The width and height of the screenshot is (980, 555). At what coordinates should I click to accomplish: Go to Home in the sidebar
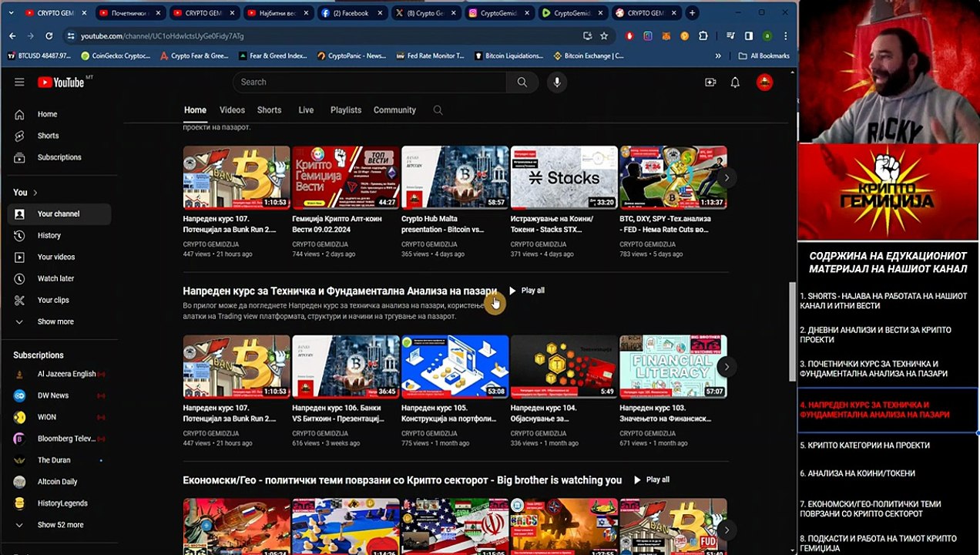[x=59, y=114]
